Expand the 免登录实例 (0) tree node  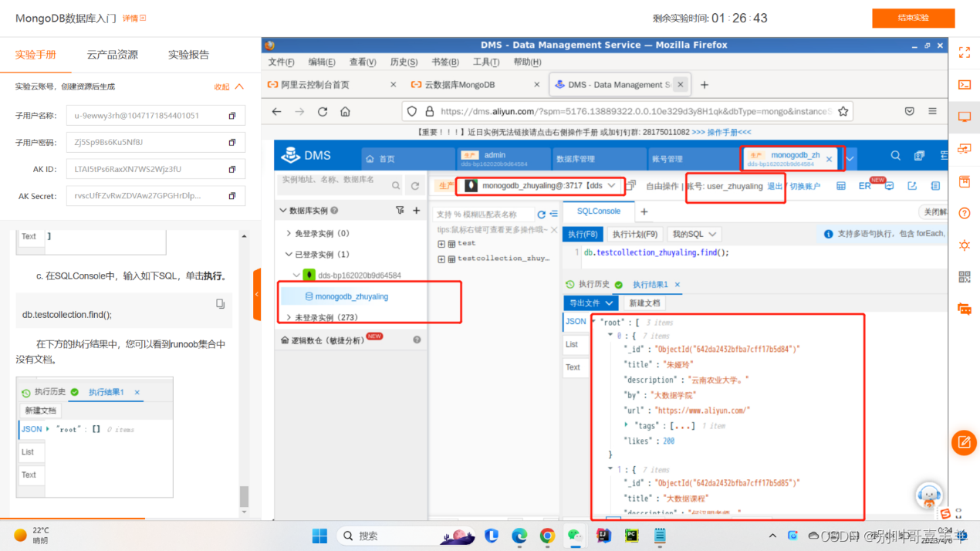289,233
